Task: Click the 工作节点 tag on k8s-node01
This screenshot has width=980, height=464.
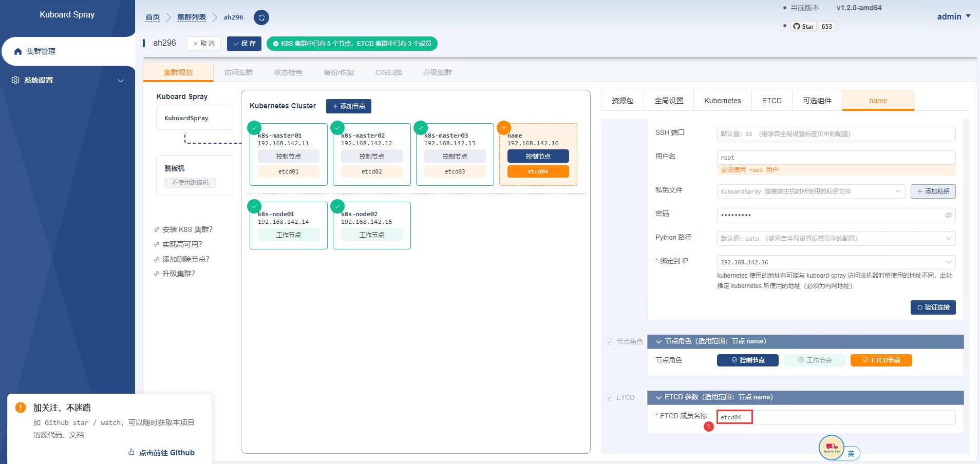Action: pyautogui.click(x=289, y=235)
